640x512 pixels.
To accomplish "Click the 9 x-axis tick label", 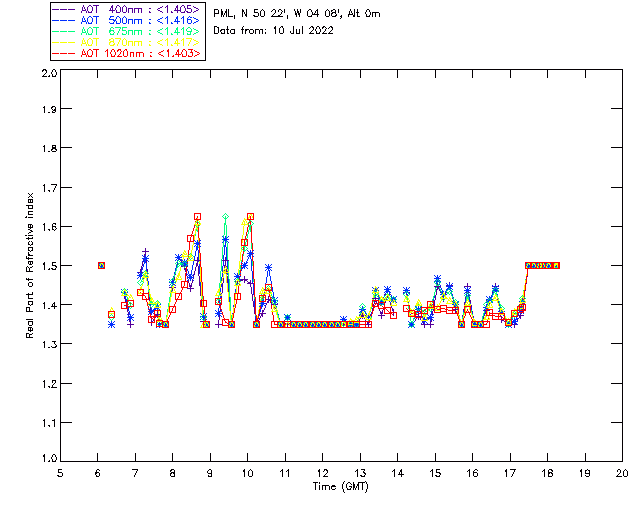I will 210,474.
